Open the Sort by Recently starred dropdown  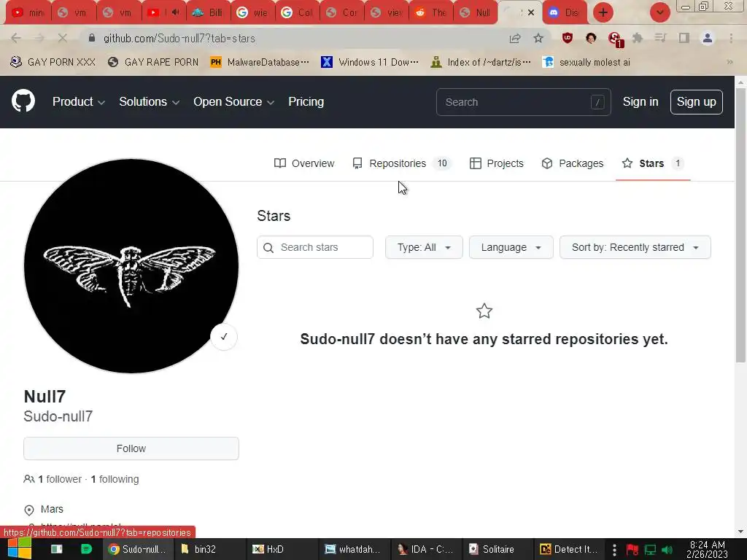click(x=635, y=248)
